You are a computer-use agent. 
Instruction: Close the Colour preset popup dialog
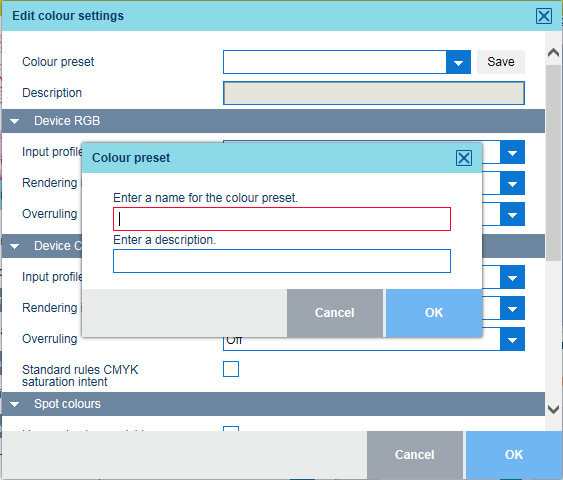[x=464, y=158]
